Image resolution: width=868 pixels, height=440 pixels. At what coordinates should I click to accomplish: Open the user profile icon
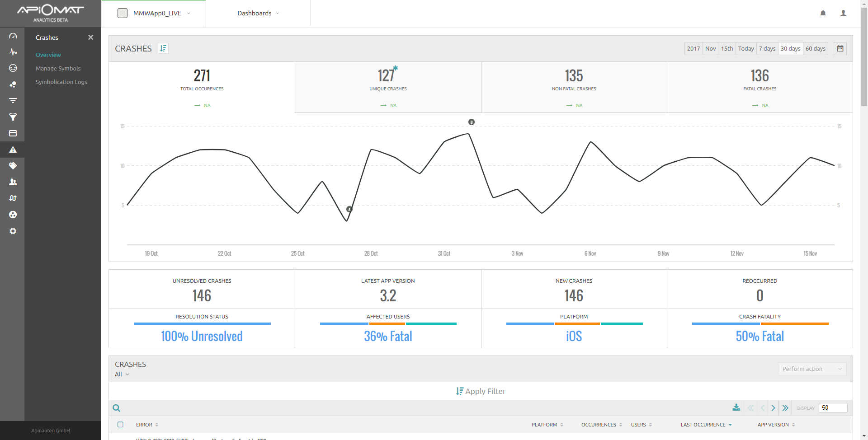[843, 13]
